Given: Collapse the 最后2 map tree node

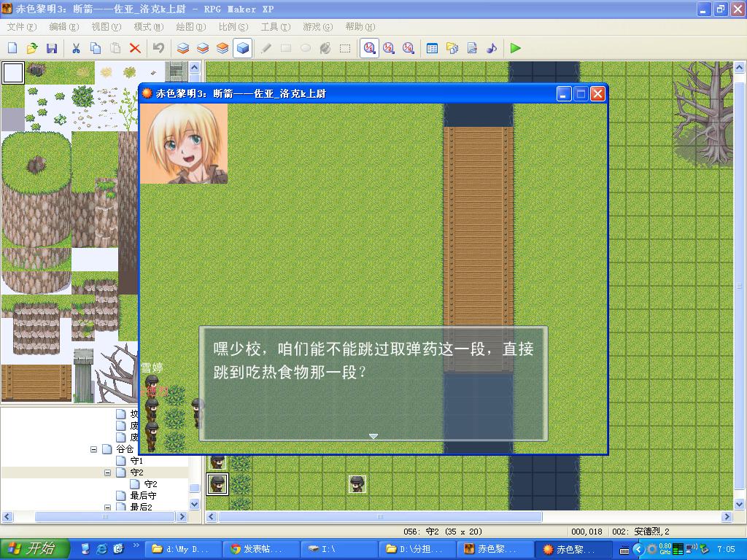Looking at the screenshot, I should click(108, 507).
